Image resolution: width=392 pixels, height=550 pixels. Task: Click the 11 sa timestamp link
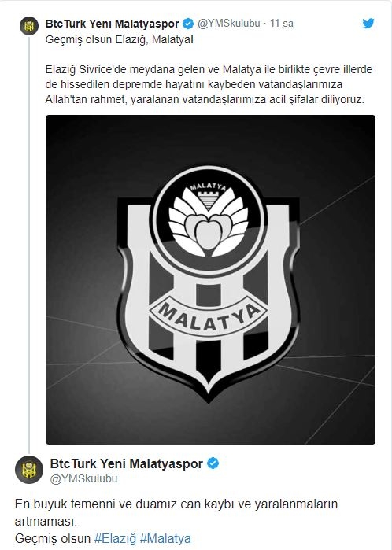(282, 24)
